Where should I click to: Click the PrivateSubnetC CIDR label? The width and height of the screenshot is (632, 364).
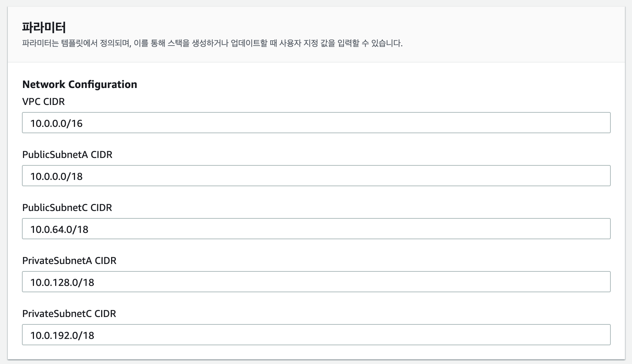69,313
